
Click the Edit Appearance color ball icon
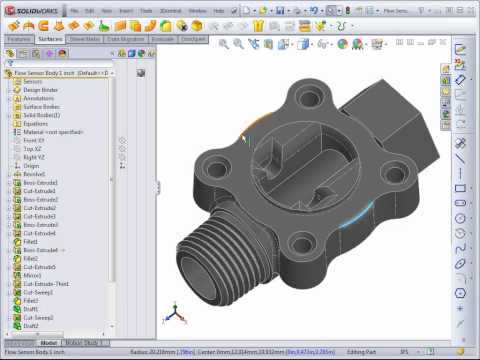point(342,44)
